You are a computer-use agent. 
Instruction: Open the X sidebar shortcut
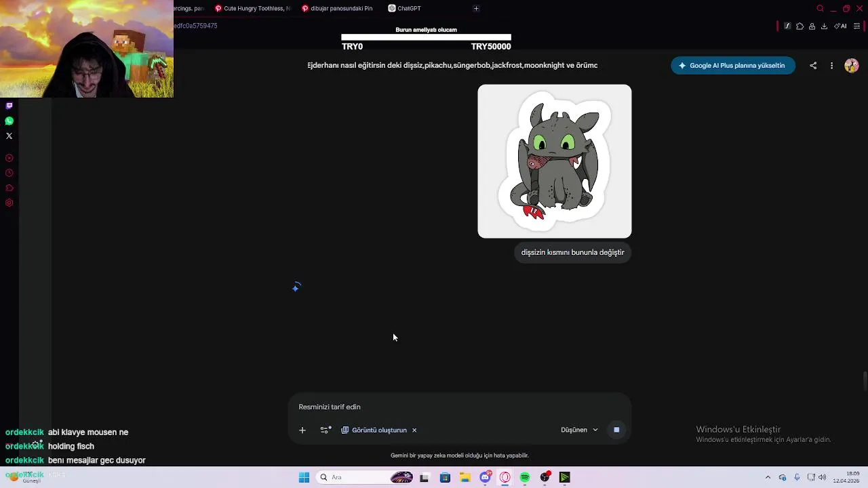click(x=9, y=136)
